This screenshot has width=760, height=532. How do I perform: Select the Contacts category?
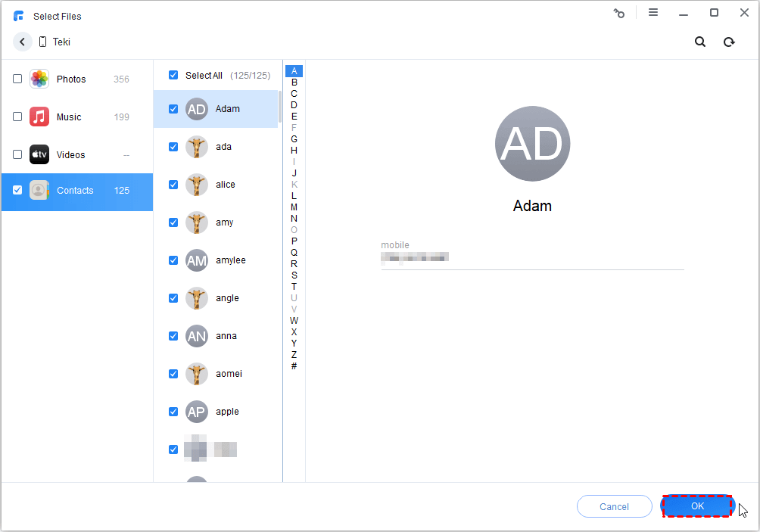click(76, 191)
